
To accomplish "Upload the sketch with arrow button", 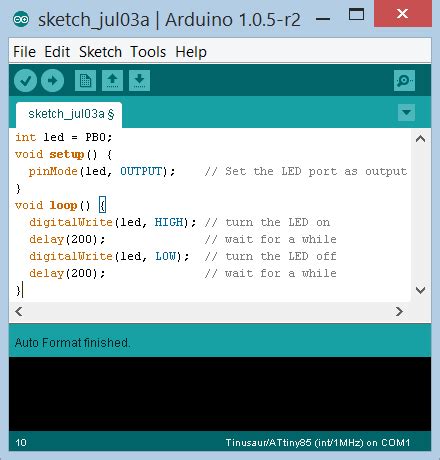I will [52, 81].
